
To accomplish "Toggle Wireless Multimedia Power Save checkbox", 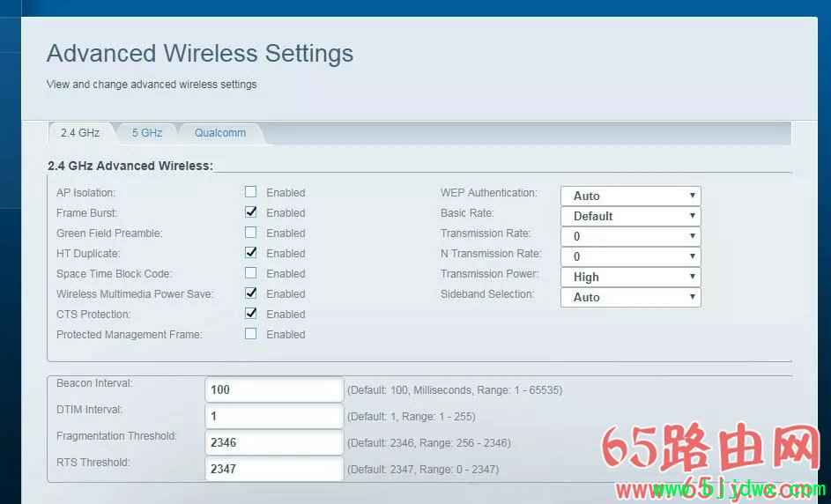I will (x=251, y=293).
